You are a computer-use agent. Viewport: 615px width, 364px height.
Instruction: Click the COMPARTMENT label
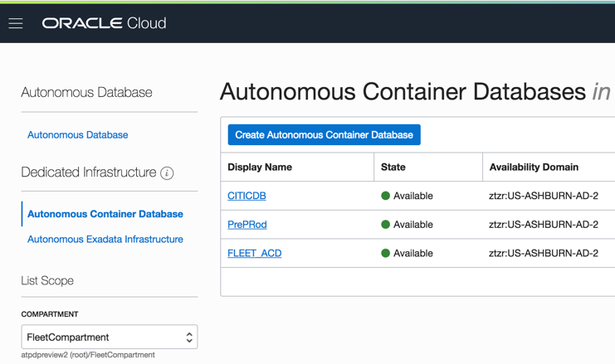point(50,314)
